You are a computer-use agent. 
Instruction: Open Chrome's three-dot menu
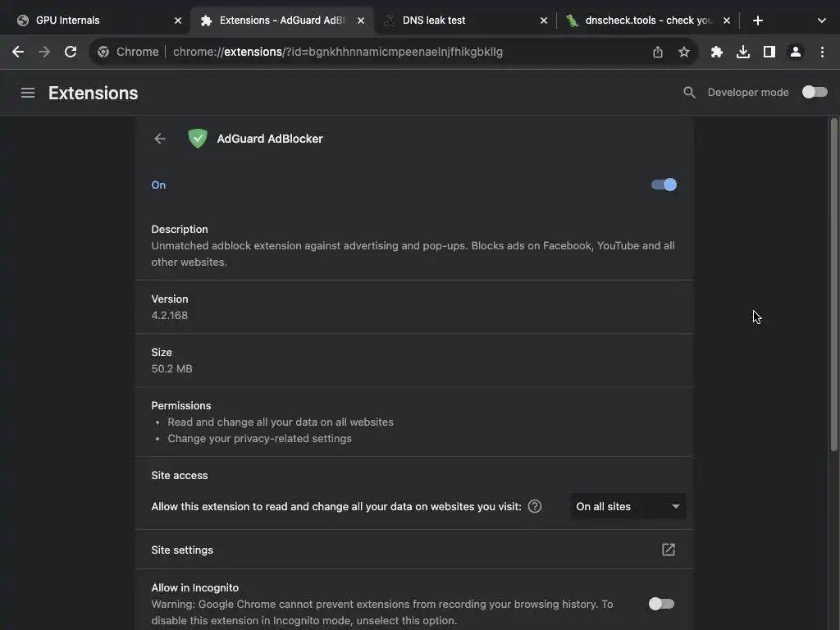(822, 52)
